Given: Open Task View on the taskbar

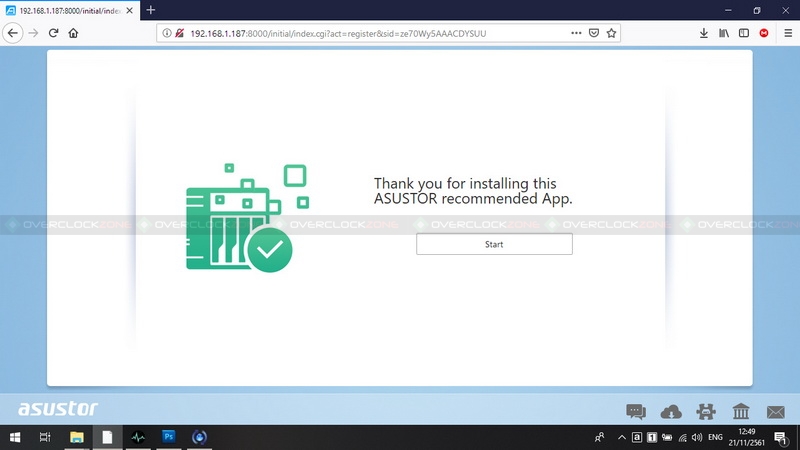Looking at the screenshot, I should (x=45, y=437).
